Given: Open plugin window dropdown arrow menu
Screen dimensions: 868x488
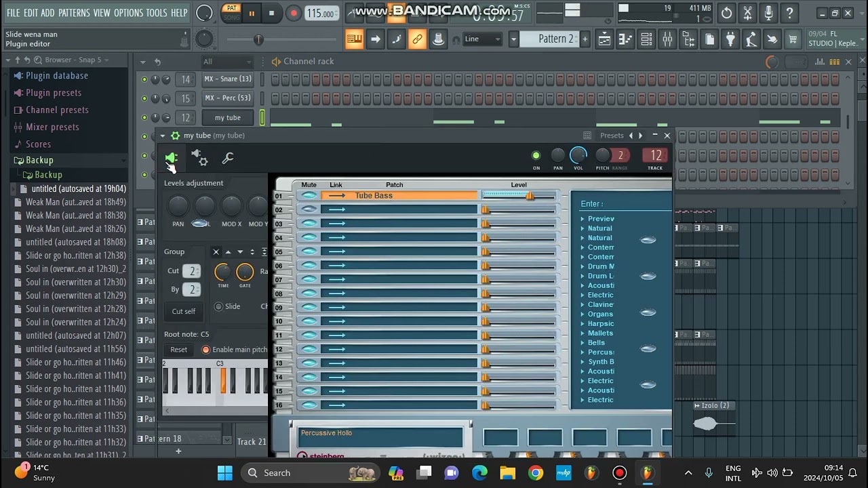Looking at the screenshot, I should pos(163,136).
